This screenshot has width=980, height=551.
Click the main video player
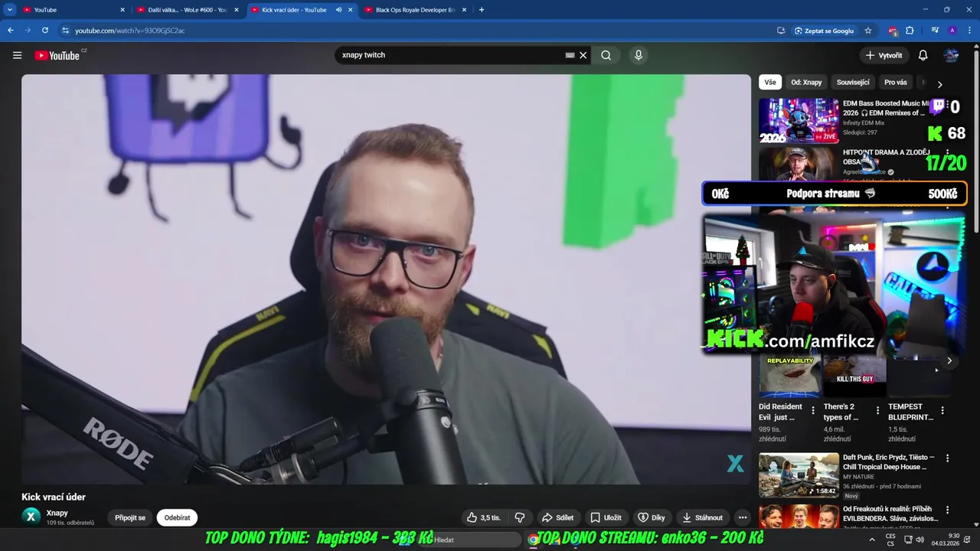click(386, 279)
